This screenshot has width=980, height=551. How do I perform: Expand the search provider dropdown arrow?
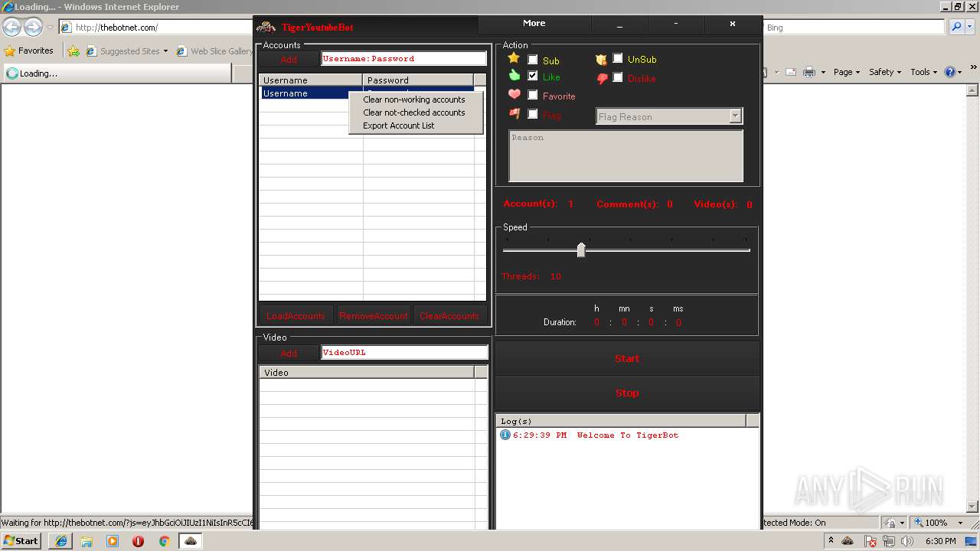(971, 28)
